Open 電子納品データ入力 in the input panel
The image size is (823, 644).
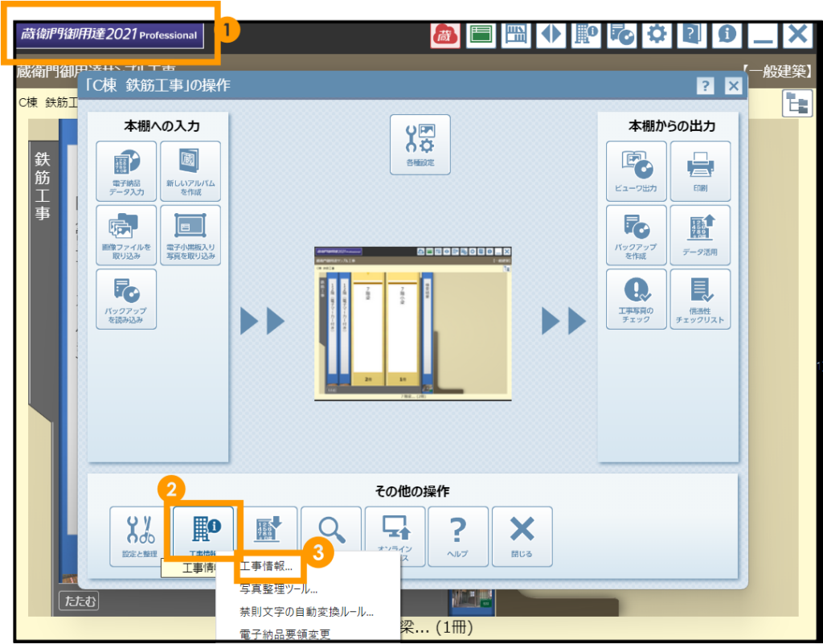(126, 170)
